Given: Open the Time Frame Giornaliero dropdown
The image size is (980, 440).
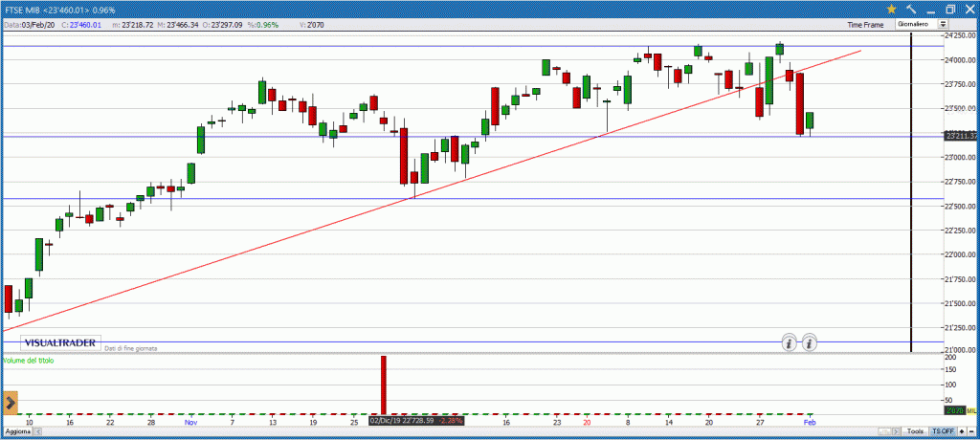Looking at the screenshot, I should (x=922, y=24).
